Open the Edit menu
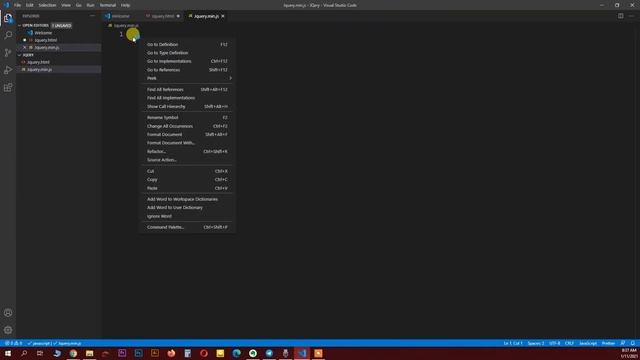This screenshot has height=360, width=640. click(x=29, y=5)
